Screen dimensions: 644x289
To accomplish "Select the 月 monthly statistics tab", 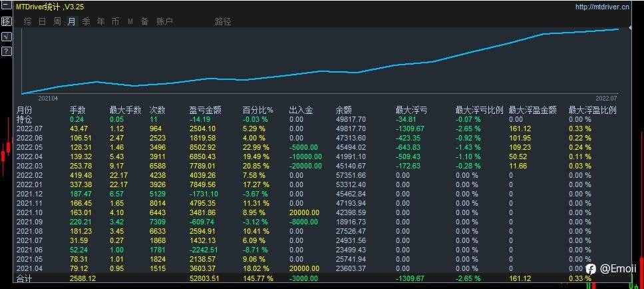I will click(x=71, y=22).
